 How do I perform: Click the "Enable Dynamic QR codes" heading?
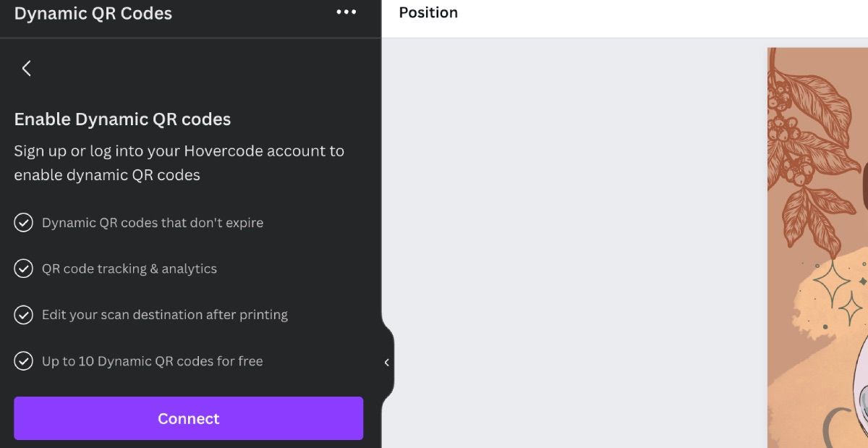122,119
